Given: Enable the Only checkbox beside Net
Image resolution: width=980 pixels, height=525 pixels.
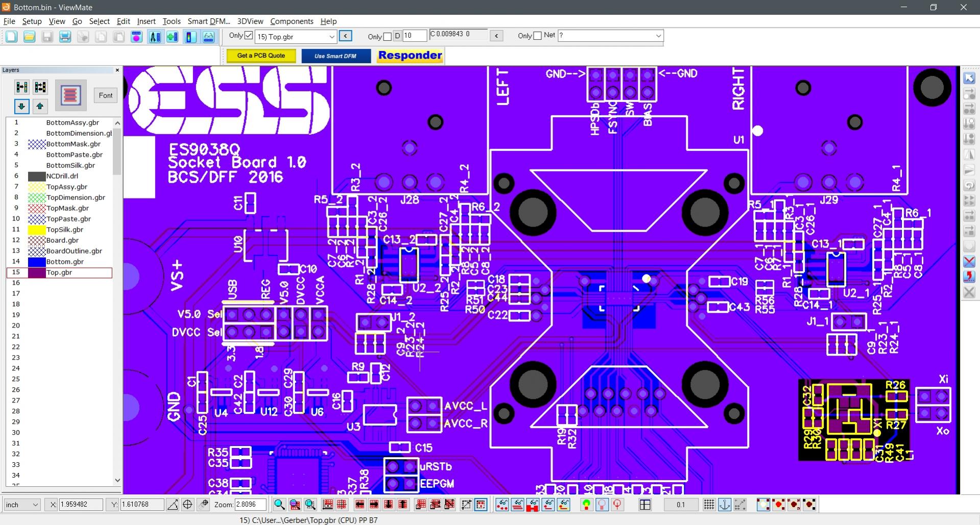Looking at the screenshot, I should pyautogui.click(x=537, y=36).
